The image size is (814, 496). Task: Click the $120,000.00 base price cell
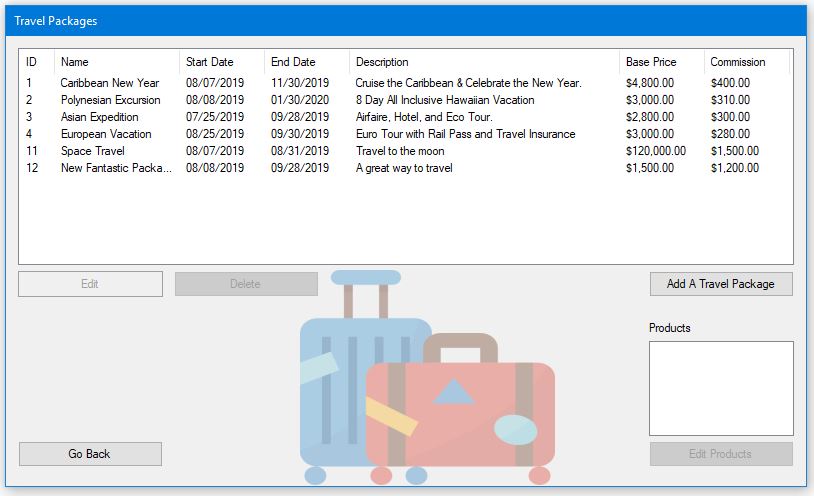tap(656, 151)
